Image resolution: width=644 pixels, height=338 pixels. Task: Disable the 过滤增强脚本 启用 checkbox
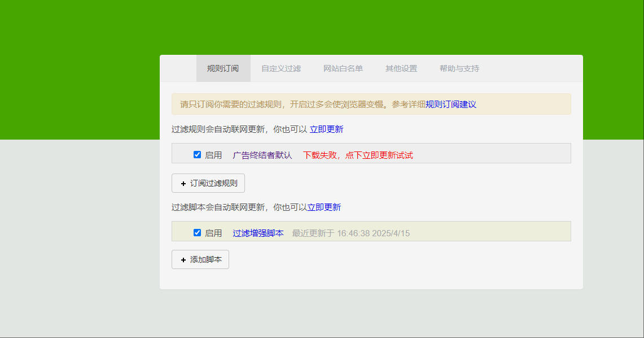[197, 233]
